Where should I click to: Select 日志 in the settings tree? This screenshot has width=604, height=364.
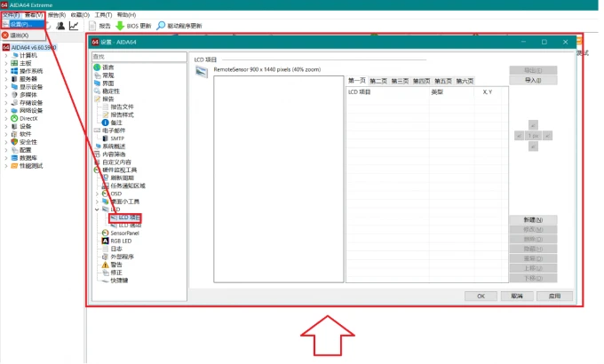point(116,249)
